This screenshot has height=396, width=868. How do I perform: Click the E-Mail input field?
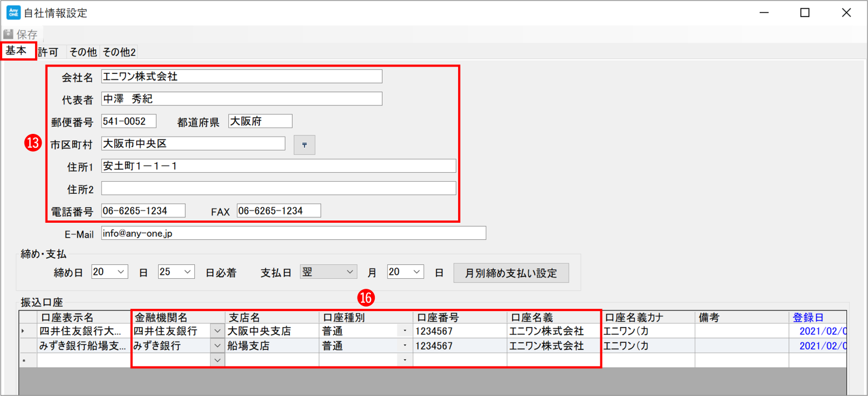click(x=293, y=233)
